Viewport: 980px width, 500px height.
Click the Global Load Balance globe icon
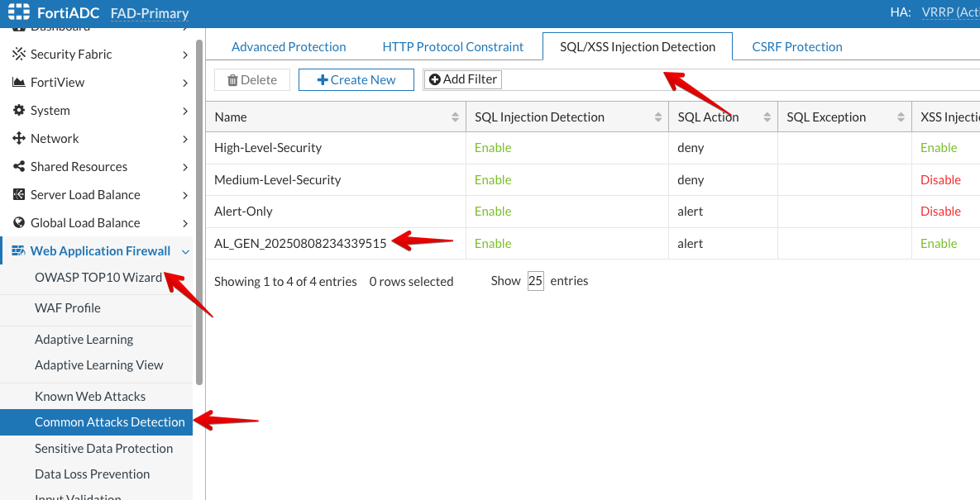18,223
